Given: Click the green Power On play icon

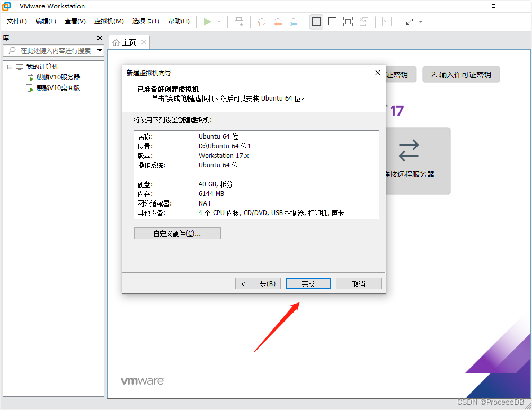Looking at the screenshot, I should coord(207,22).
